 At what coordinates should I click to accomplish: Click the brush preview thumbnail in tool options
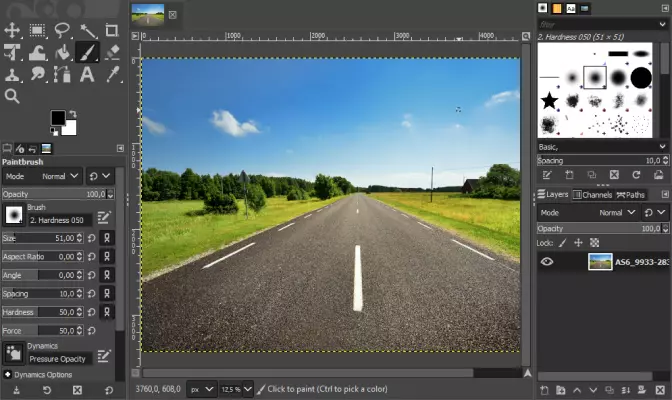(x=14, y=215)
